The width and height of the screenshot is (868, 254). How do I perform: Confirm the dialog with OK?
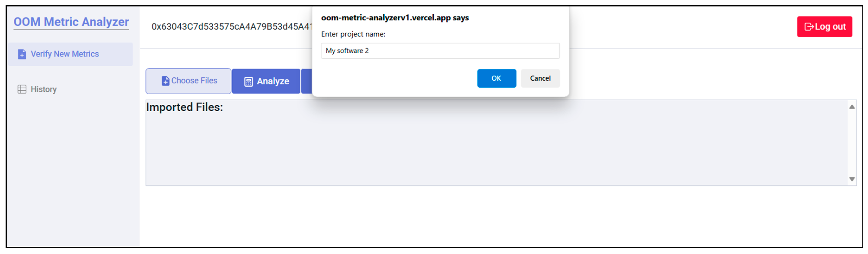point(496,79)
